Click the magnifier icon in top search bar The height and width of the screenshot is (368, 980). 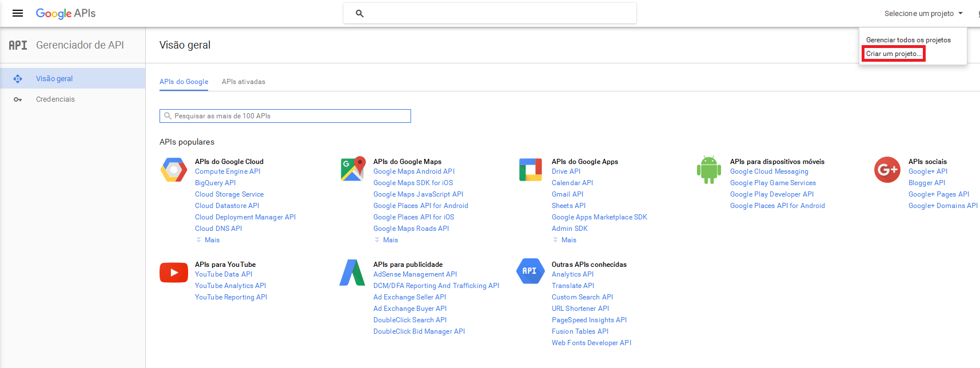tap(360, 13)
